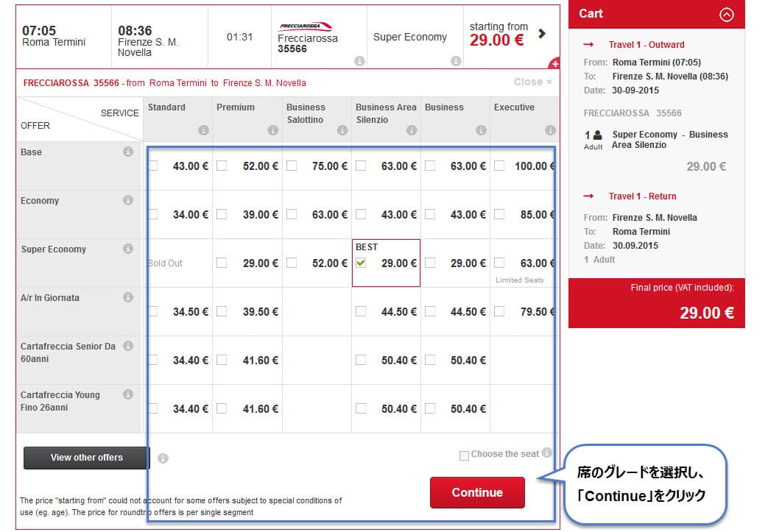The height and width of the screenshot is (532, 768).
Task: Select A/r In Giornata Premium 39.50 € checkbox
Action: 222,311
